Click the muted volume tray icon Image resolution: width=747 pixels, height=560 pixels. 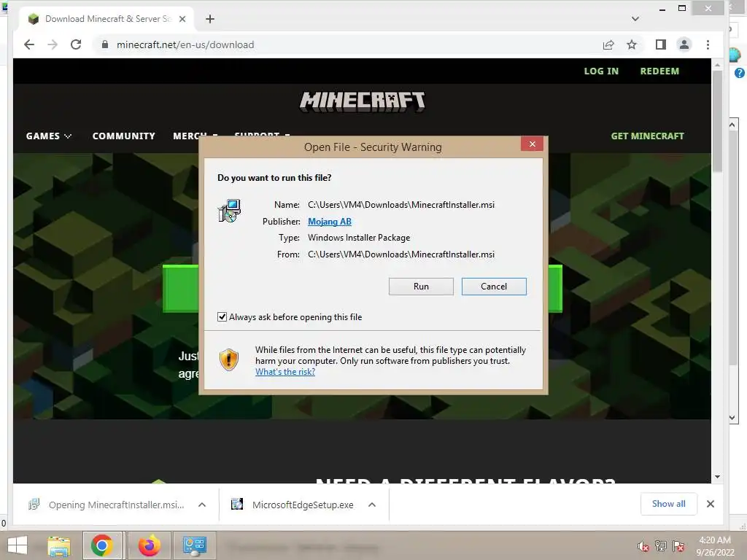click(643, 546)
